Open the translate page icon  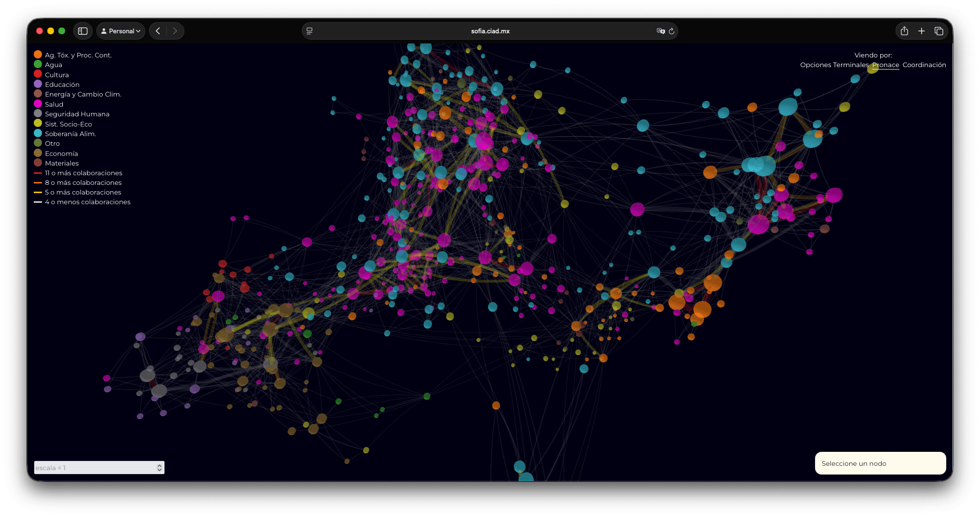[660, 31]
